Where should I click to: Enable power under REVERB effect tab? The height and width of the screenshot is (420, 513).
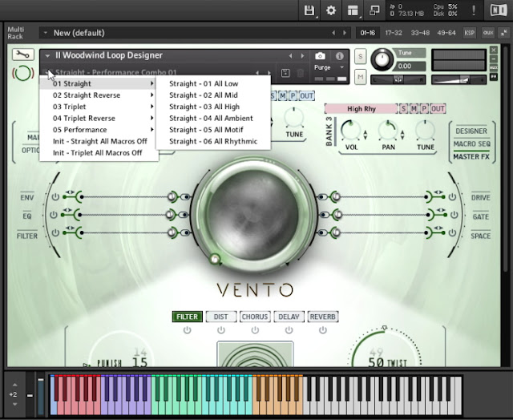click(322, 330)
